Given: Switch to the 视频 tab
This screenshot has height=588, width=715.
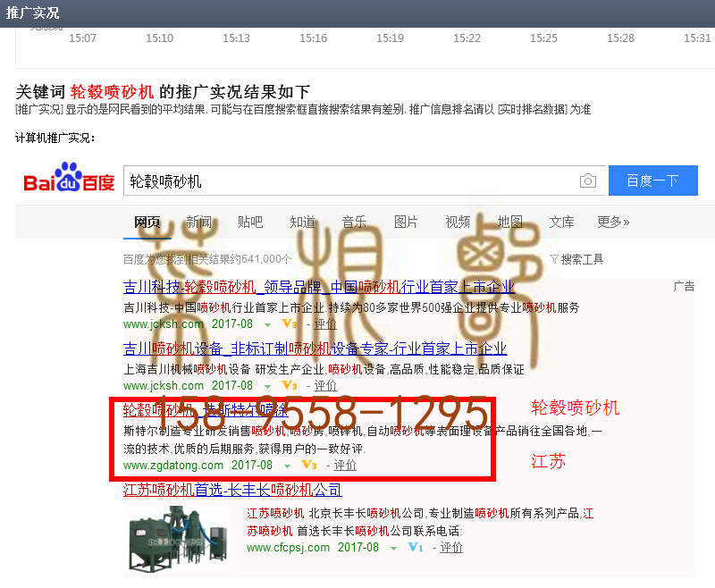Looking at the screenshot, I should pyautogui.click(x=458, y=222).
